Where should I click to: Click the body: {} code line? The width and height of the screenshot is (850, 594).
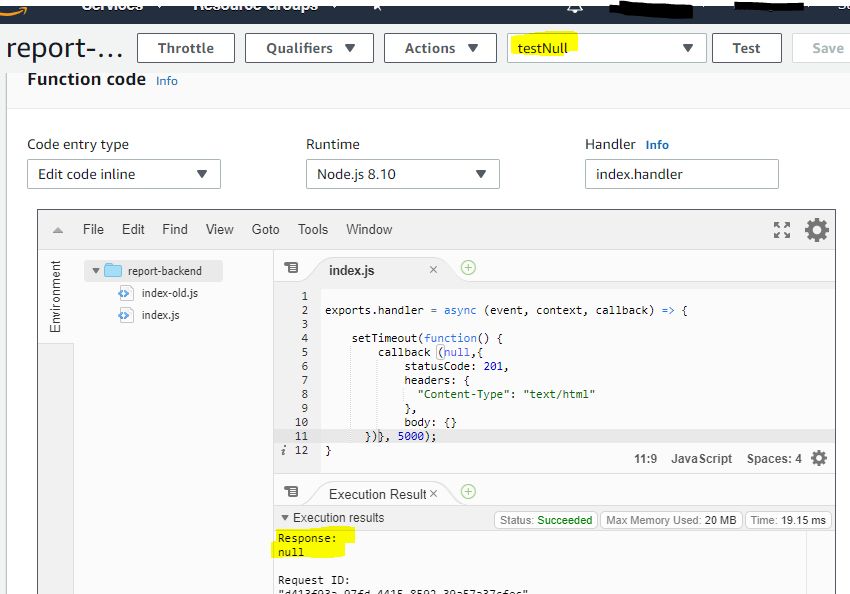tap(430, 422)
